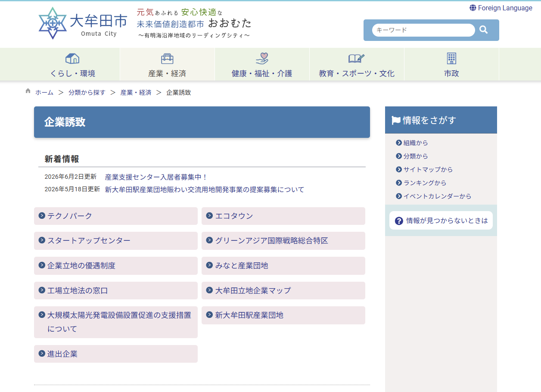Screen dimensions: 541x392
Task: Click the house icon above くらし・環境
Action: (72, 58)
